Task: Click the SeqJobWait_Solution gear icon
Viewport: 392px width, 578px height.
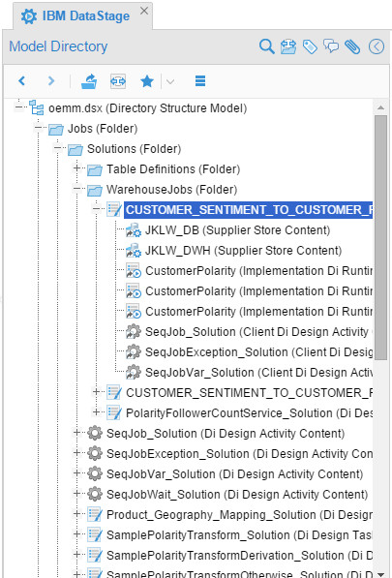Action: point(95,494)
